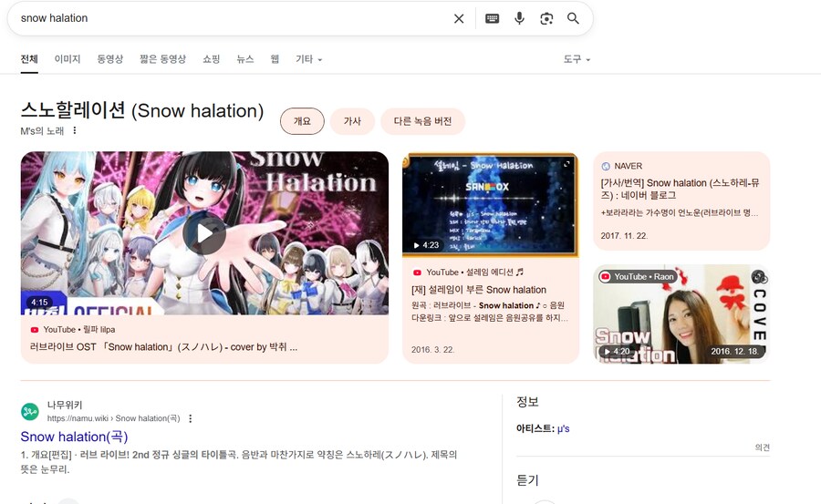Open the three-dot menu next to namu.wiki URL
This screenshot has height=504, width=821.
(x=190, y=418)
